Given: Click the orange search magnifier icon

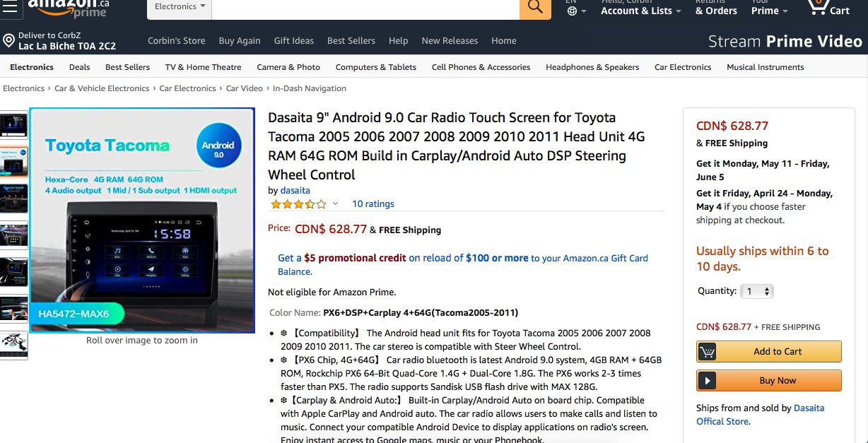Looking at the screenshot, I should (535, 7).
